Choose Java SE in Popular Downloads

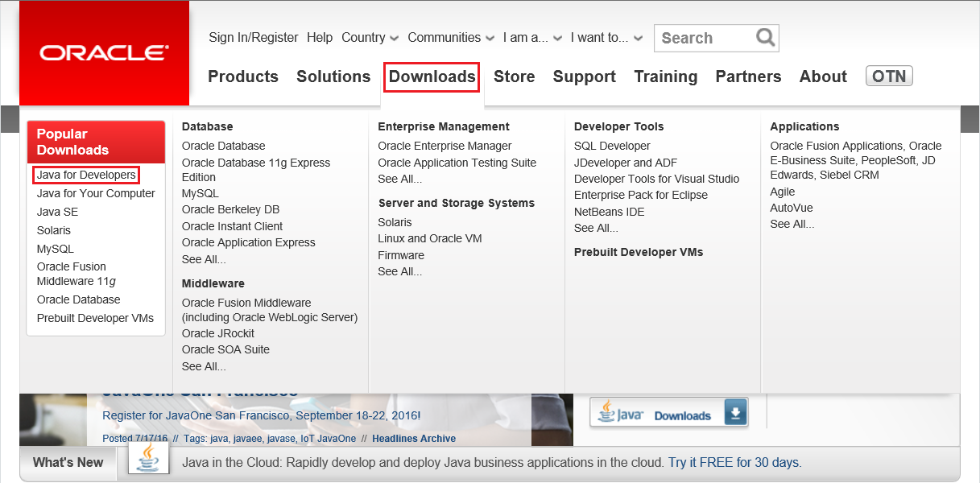(x=57, y=212)
